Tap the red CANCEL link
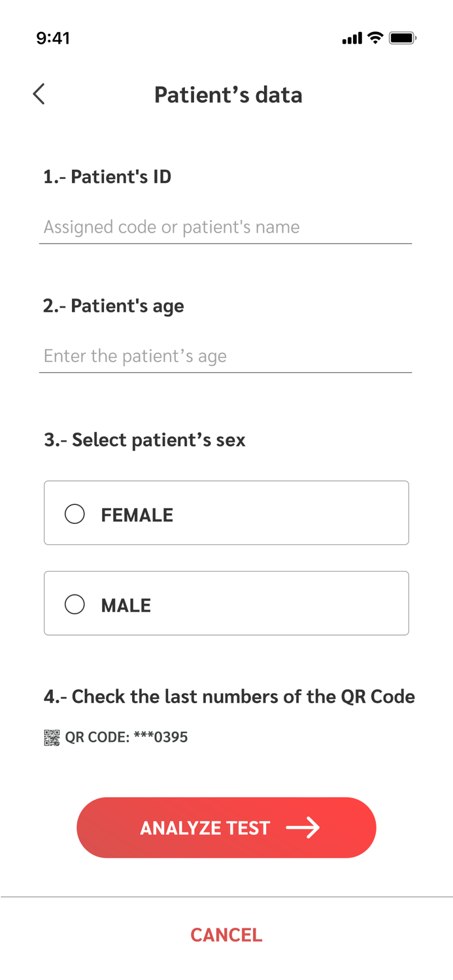This screenshot has height=980, width=453. click(226, 935)
